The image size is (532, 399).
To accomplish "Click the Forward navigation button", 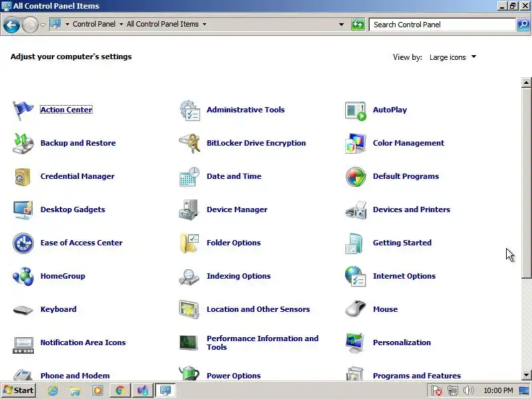I will (x=30, y=25).
